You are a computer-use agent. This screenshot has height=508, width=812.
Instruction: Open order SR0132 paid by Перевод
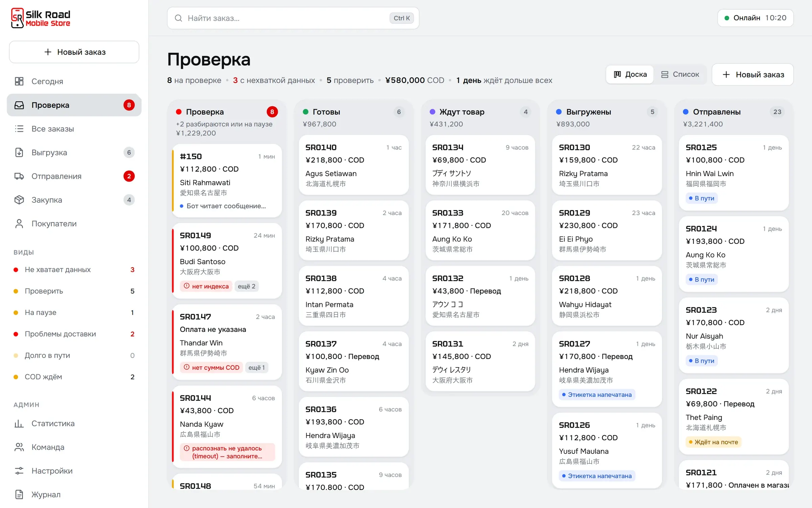[x=480, y=296]
